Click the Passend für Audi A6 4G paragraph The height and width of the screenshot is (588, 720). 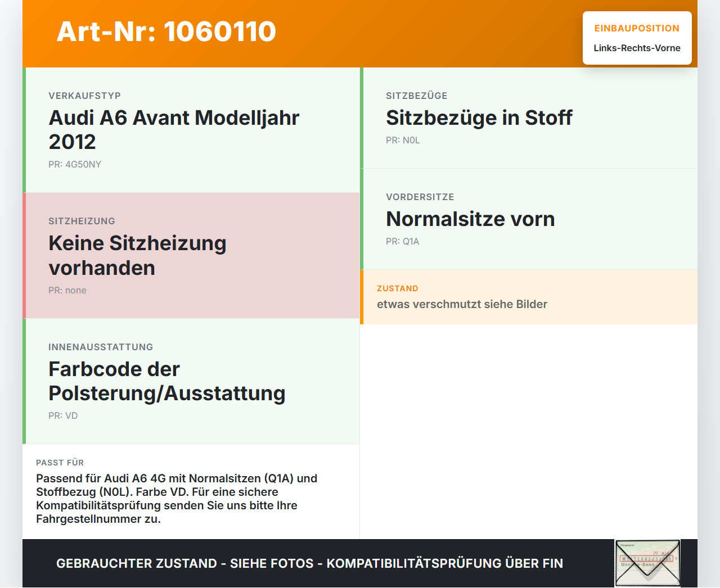pyautogui.click(x=177, y=499)
